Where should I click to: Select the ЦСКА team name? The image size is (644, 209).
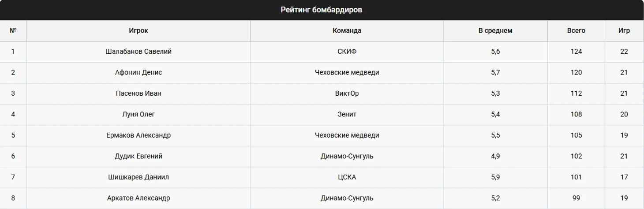tap(347, 177)
